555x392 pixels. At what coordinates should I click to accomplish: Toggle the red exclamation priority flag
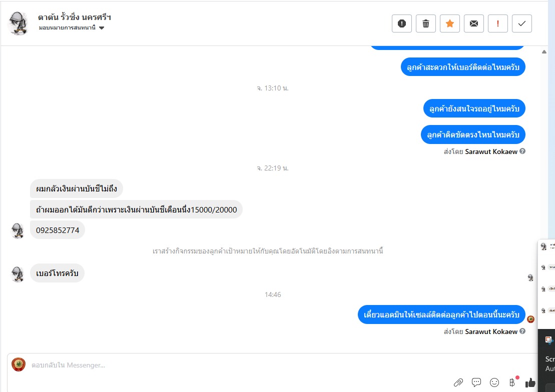[x=498, y=23]
